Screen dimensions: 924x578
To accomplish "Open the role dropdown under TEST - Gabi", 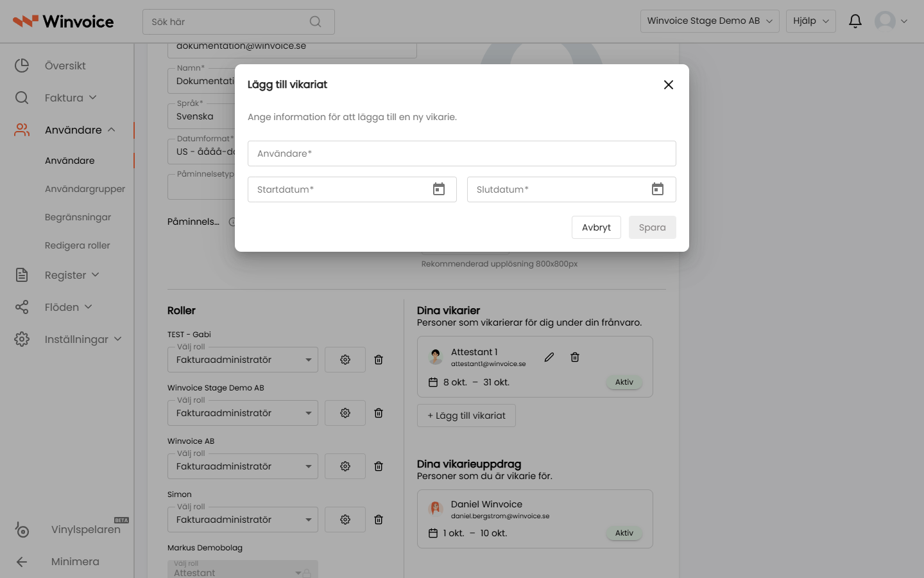I will 243,360.
